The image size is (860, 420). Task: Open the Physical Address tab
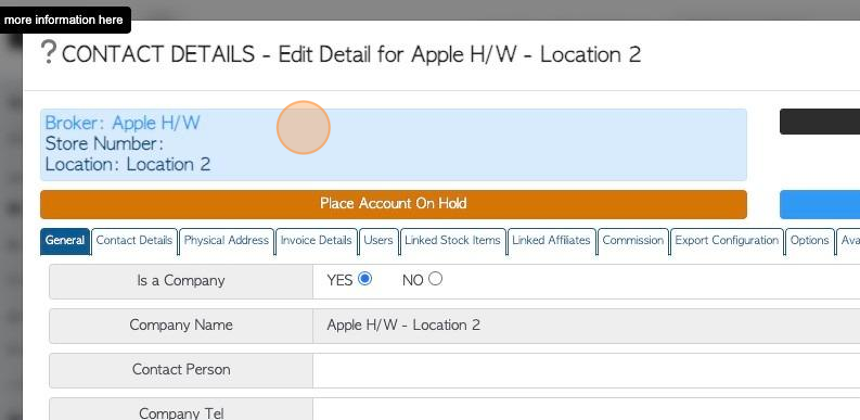(227, 241)
